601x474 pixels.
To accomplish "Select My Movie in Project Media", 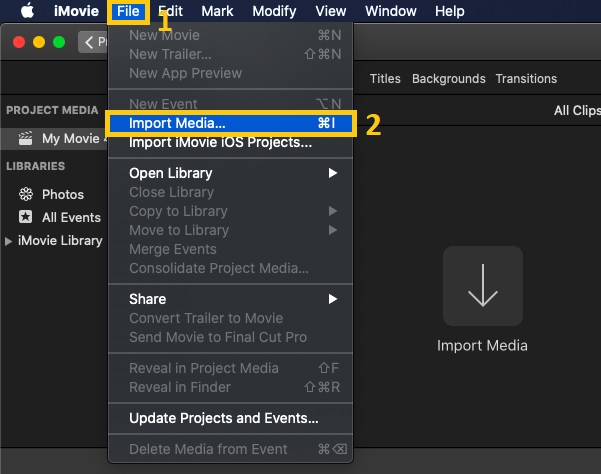I will point(54,138).
